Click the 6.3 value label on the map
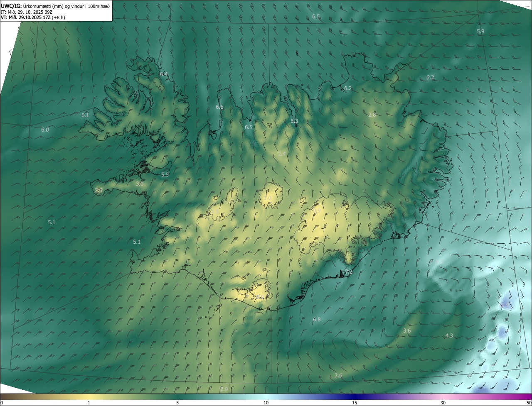This screenshot has width=532, height=406. coord(294,121)
